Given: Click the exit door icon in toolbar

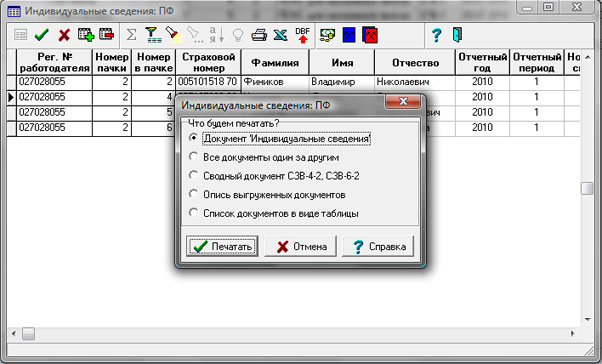Looking at the screenshot, I should (x=457, y=35).
